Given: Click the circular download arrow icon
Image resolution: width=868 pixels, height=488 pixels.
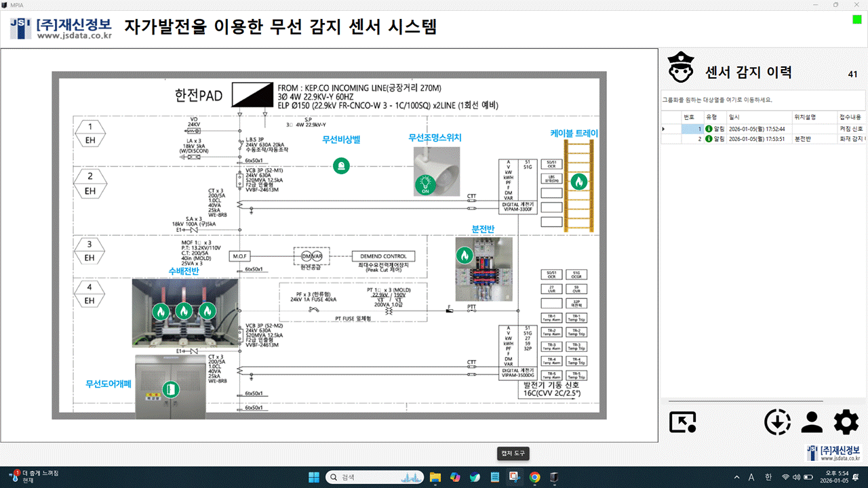Looking at the screenshot, I should (777, 422).
